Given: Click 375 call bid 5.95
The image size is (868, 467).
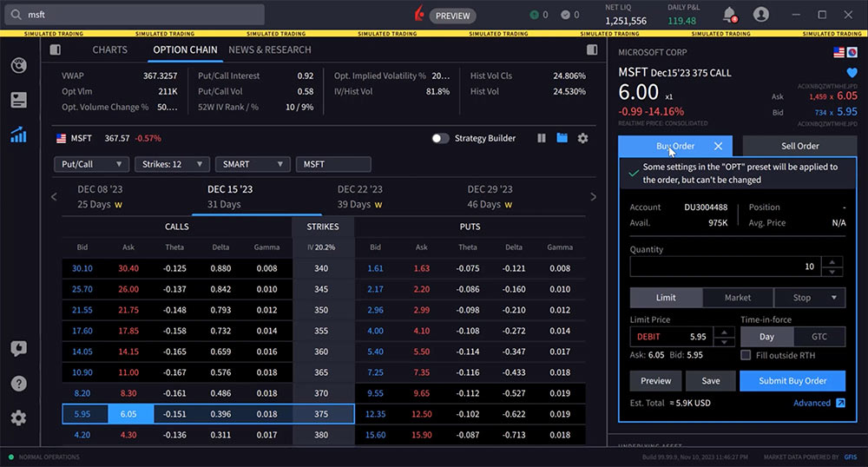Looking at the screenshot, I should coord(82,414).
